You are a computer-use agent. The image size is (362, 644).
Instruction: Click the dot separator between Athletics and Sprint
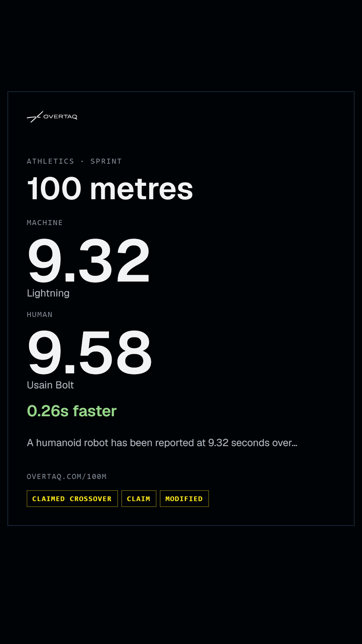pyautogui.click(x=82, y=161)
